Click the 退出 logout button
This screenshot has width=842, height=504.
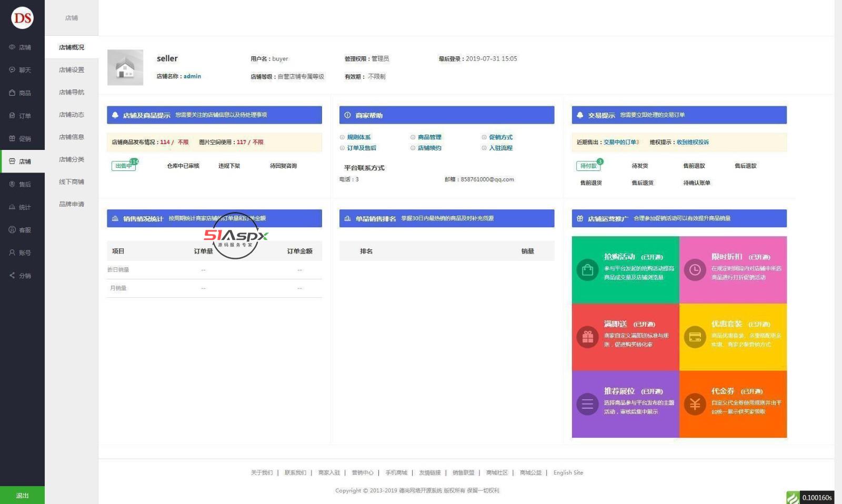click(22, 496)
